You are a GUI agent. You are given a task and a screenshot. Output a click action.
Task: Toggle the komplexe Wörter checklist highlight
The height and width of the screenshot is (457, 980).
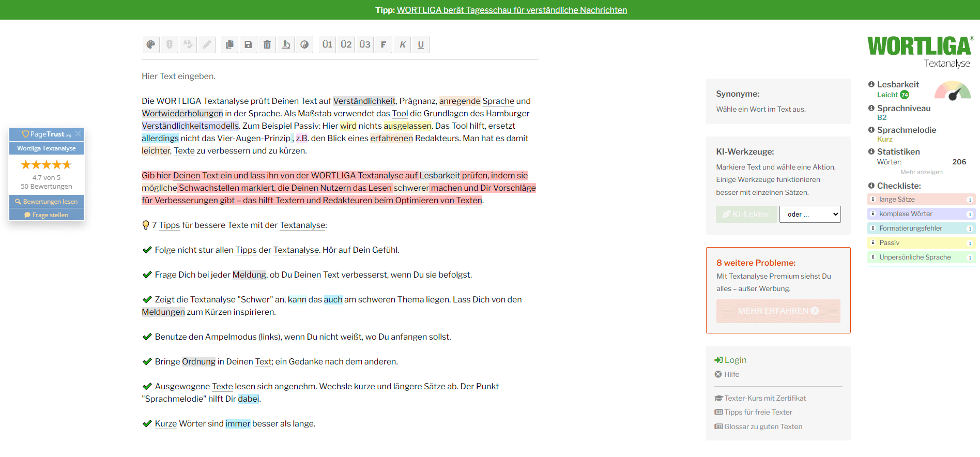[922, 214]
